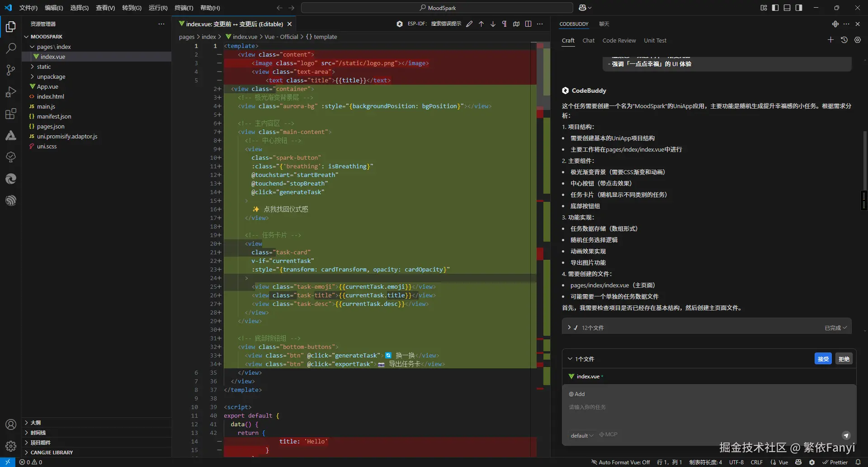
Task: Open CodeBuddy settings hexagon icon
Action: (858, 40)
